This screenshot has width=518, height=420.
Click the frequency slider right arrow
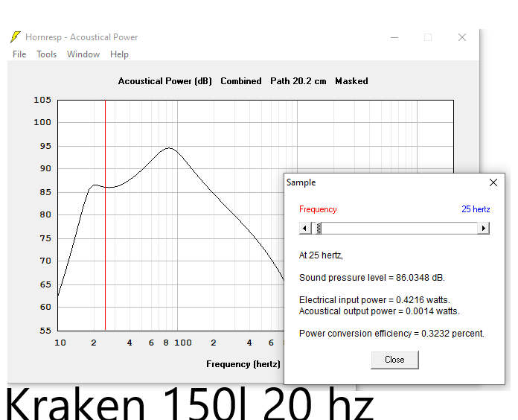(483, 228)
